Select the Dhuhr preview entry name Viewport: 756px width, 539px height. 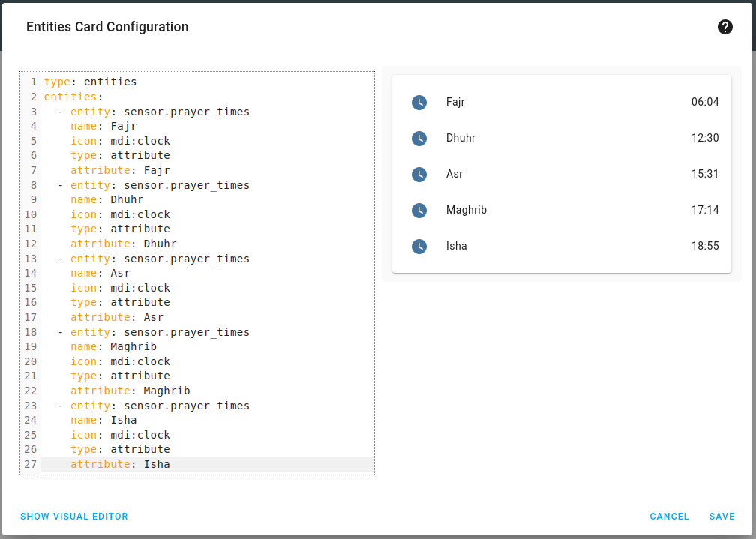point(460,138)
